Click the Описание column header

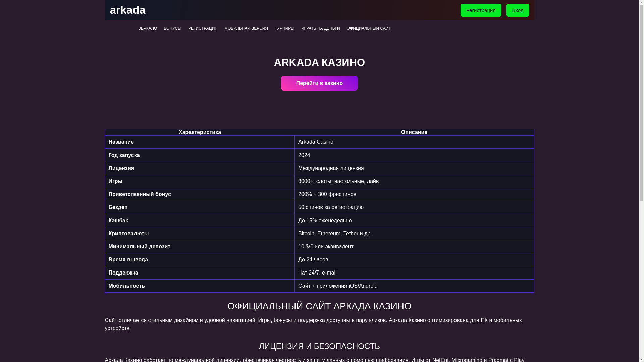[414, 132]
